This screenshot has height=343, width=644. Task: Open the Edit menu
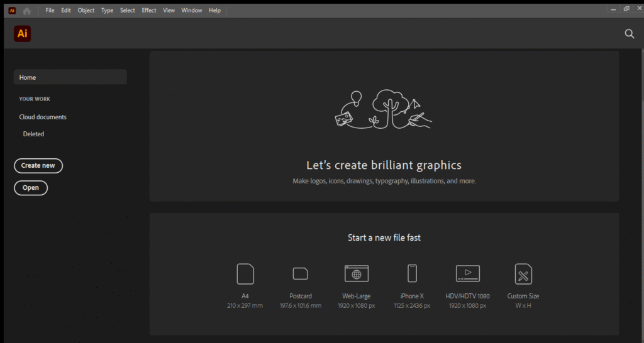tap(66, 11)
